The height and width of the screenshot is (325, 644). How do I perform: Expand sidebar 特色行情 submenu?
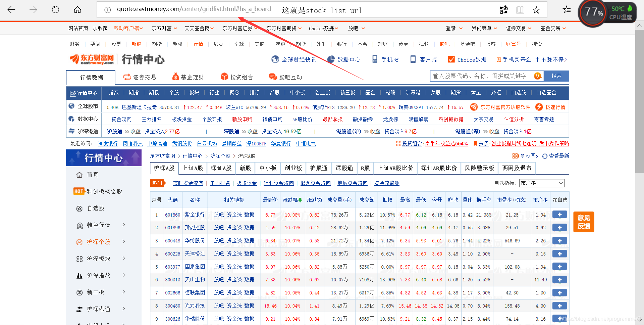[x=124, y=225]
